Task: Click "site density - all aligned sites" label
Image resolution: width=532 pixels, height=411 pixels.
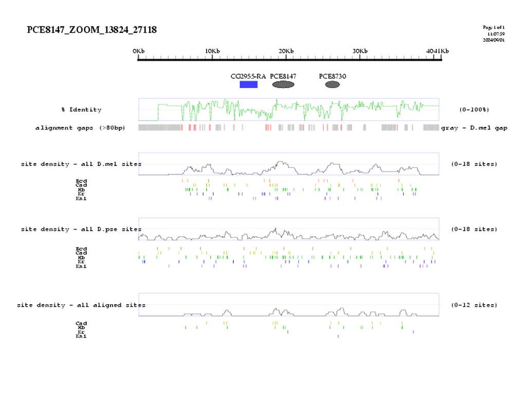Action: click(81, 305)
